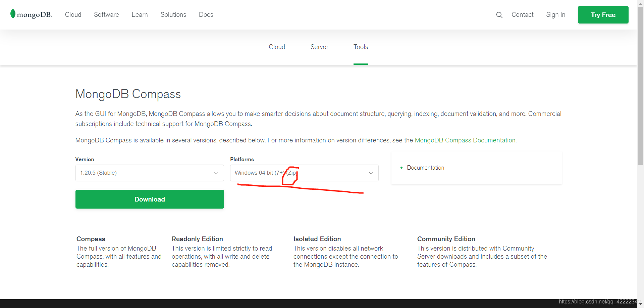Open the MongoDB Compass Documentation link

coord(465,140)
